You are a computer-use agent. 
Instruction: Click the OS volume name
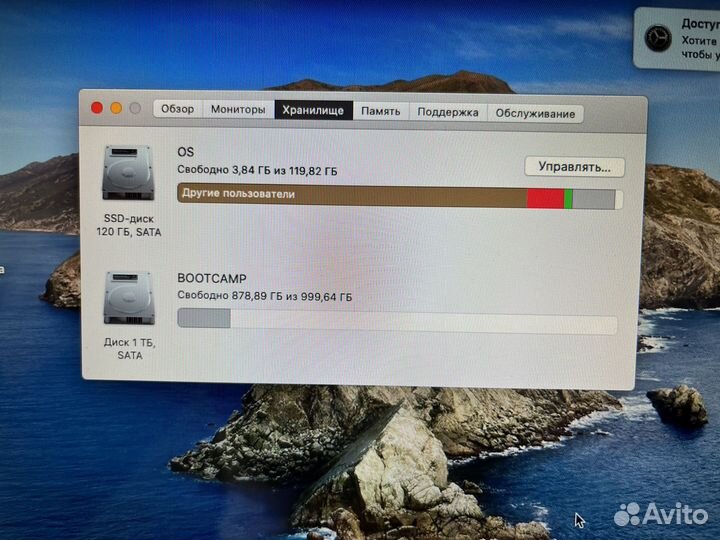coord(186,152)
